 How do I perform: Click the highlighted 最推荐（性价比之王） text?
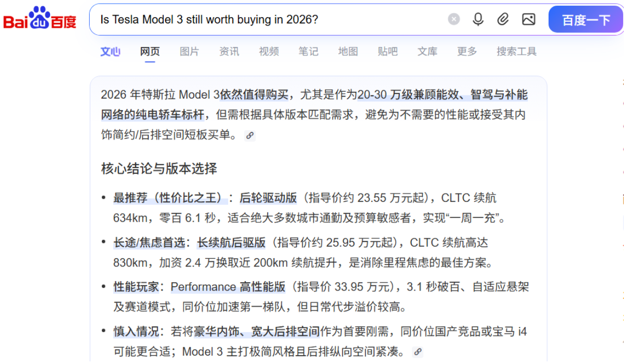point(170,198)
